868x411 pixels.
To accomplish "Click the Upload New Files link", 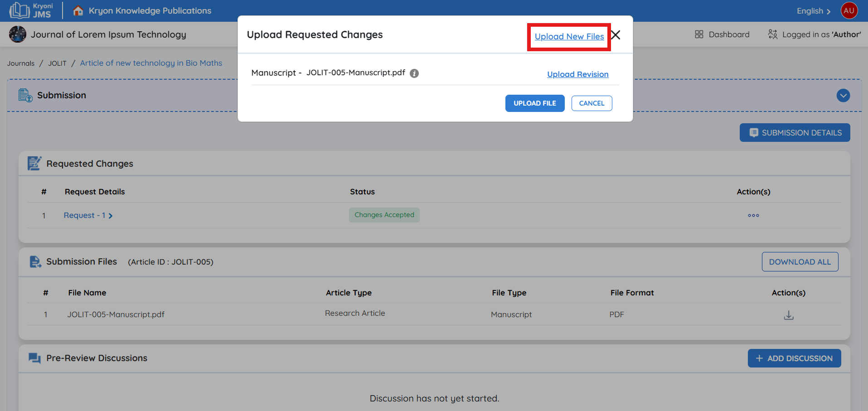I will click(x=569, y=37).
